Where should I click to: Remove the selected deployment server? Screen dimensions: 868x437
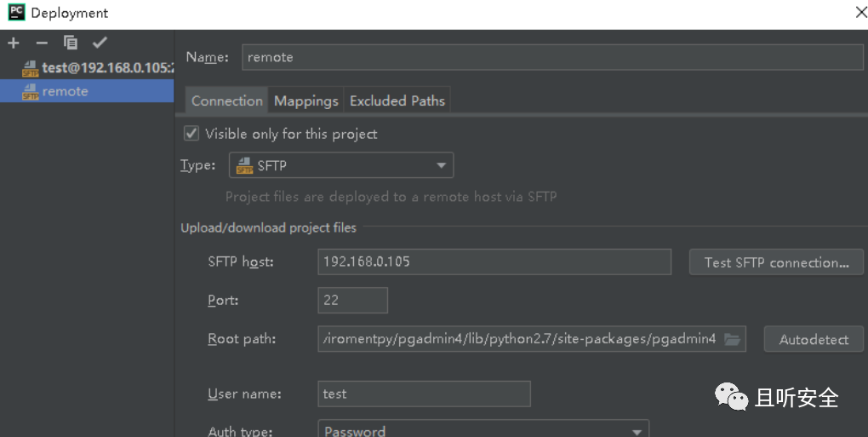pos(42,43)
